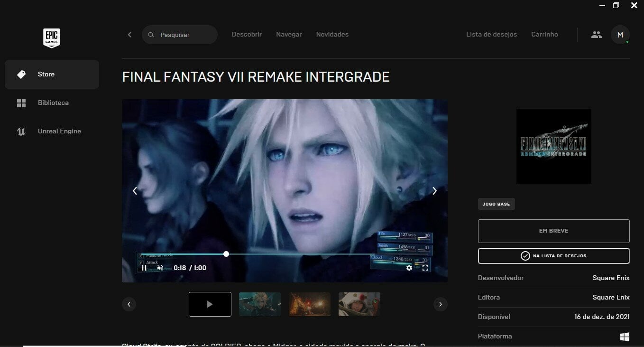Click the game title heading text
The image size is (644, 347).
click(256, 77)
